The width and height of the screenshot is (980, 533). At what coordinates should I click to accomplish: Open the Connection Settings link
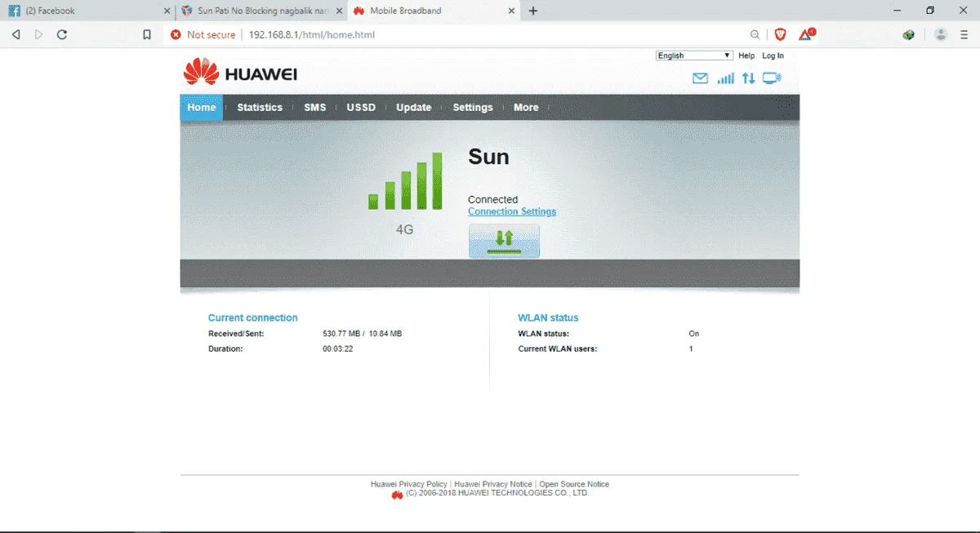click(512, 211)
